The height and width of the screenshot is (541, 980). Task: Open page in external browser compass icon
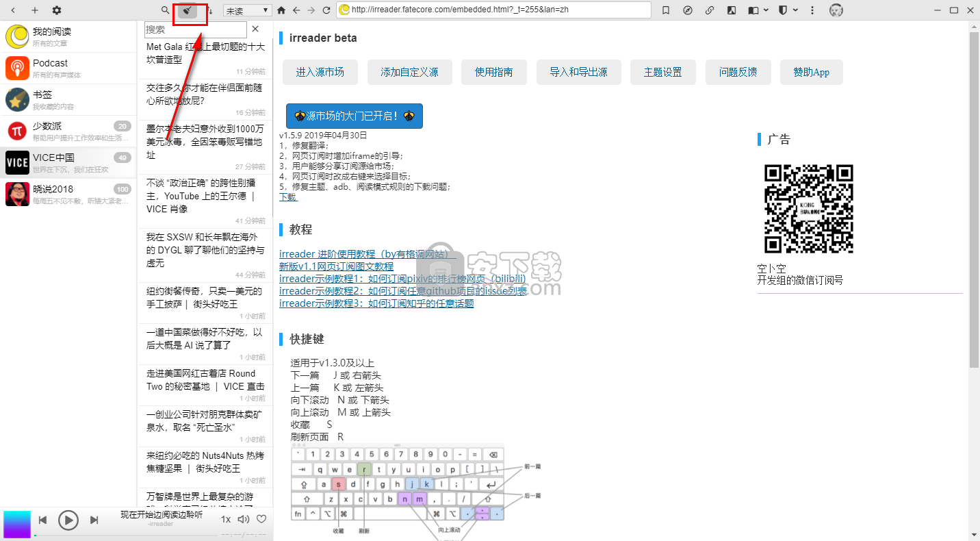pyautogui.click(x=688, y=10)
